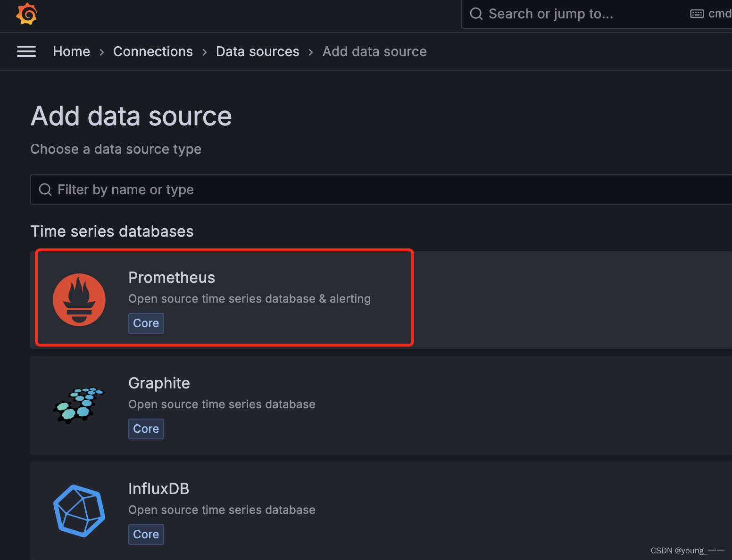The width and height of the screenshot is (732, 560).
Task: Click the Grafana logo icon
Action: (x=26, y=14)
